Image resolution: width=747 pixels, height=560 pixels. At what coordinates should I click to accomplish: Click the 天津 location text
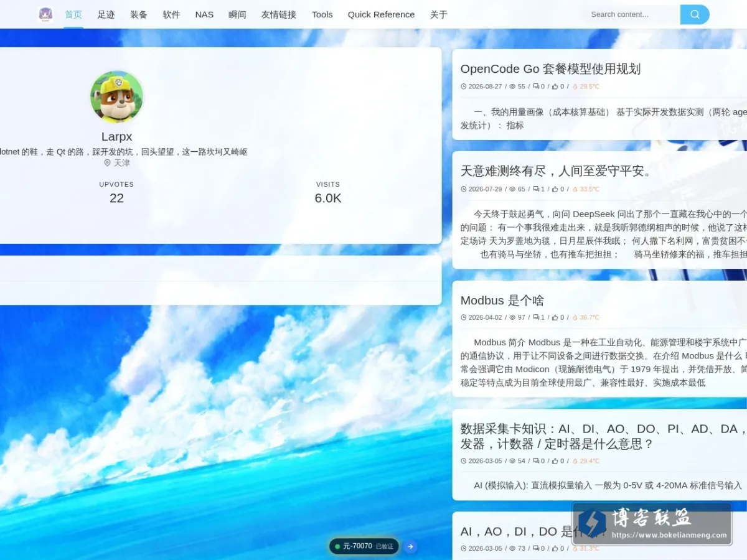point(122,163)
